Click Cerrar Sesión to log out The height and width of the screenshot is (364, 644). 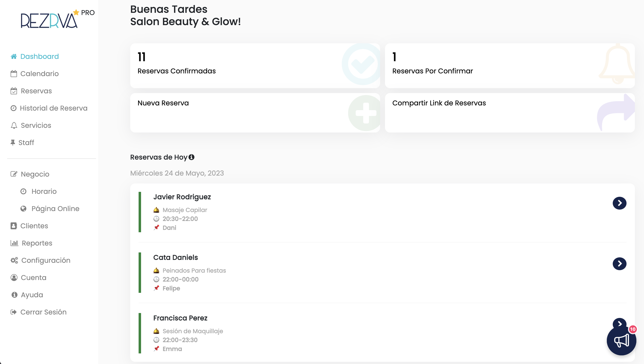click(x=43, y=312)
